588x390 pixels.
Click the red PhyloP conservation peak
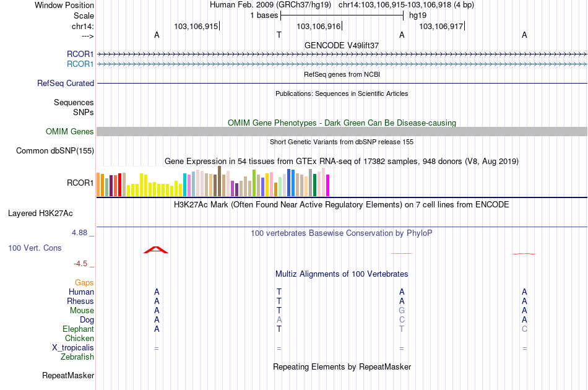pos(156,249)
